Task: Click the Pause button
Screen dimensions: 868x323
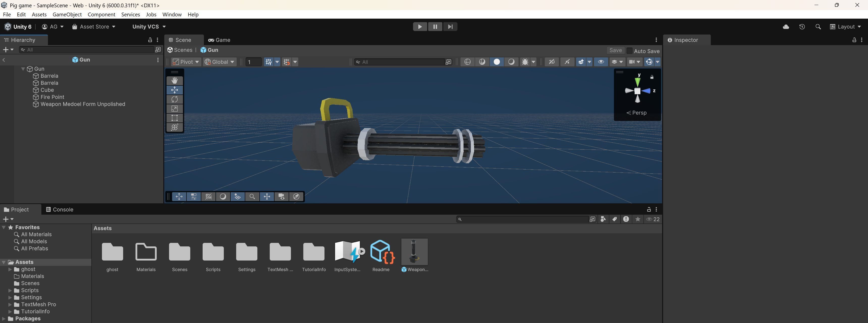Action: [435, 26]
